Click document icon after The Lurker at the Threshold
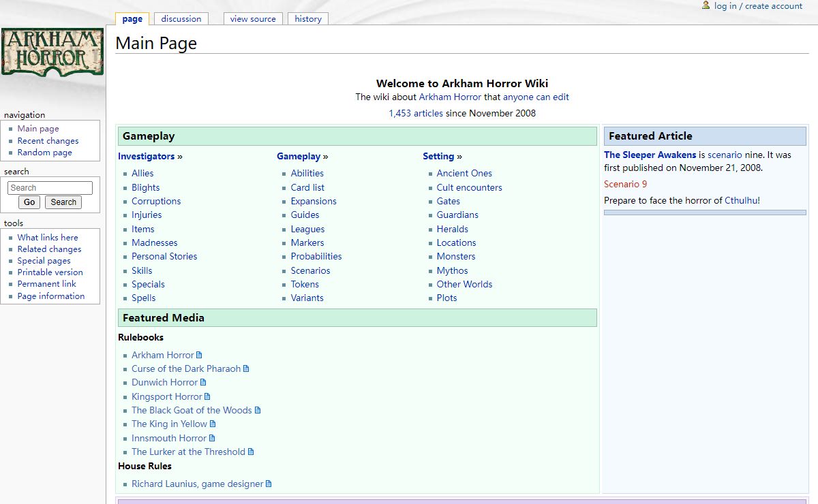Screen dimensions: 818x504 click(x=251, y=452)
